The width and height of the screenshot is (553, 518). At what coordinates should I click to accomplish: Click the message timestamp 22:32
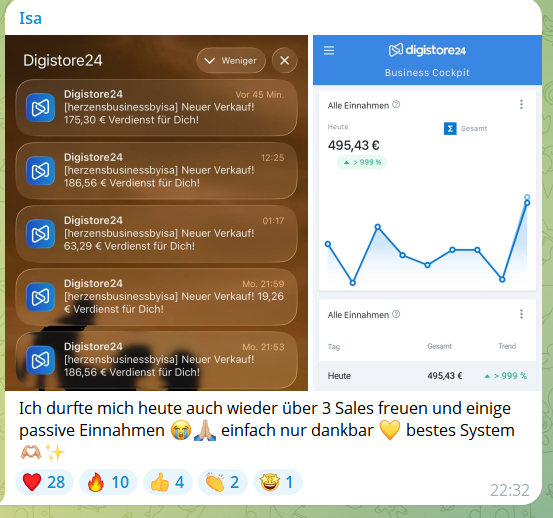tap(510, 490)
